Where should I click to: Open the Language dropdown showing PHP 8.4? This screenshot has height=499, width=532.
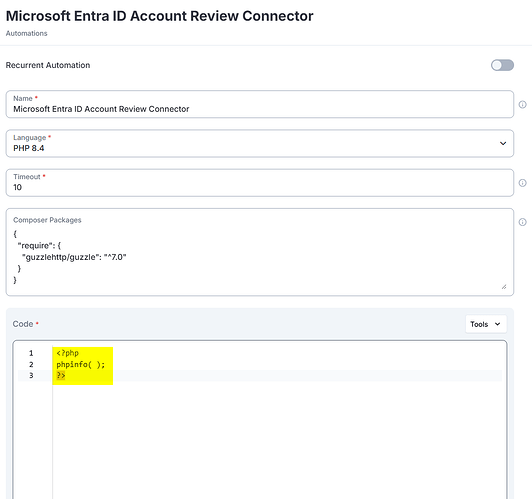[260, 143]
